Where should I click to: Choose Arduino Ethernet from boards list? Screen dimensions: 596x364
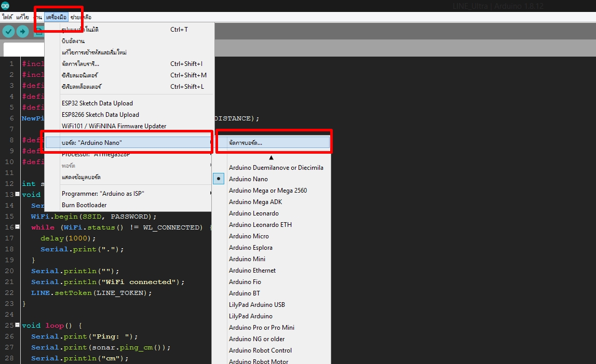252,271
